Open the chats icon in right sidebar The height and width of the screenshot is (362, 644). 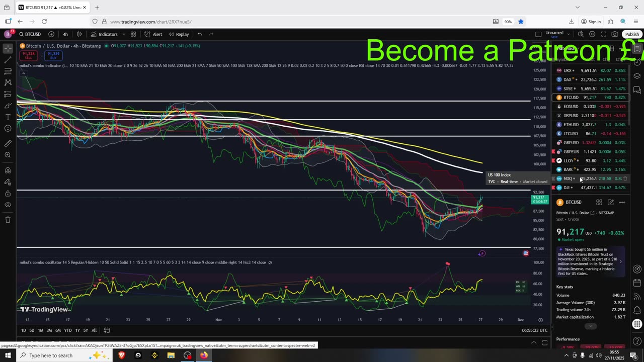[x=637, y=90]
